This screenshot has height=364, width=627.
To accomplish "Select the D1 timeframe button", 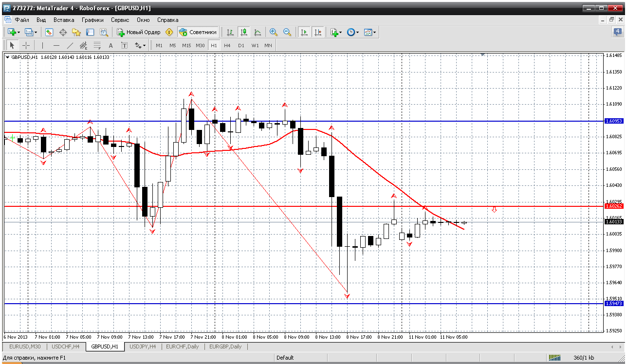I will (x=241, y=45).
